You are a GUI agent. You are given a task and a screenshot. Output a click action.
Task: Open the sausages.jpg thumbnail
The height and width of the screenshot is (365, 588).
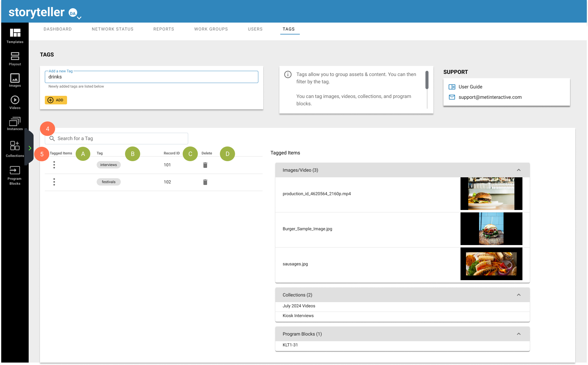[491, 264]
